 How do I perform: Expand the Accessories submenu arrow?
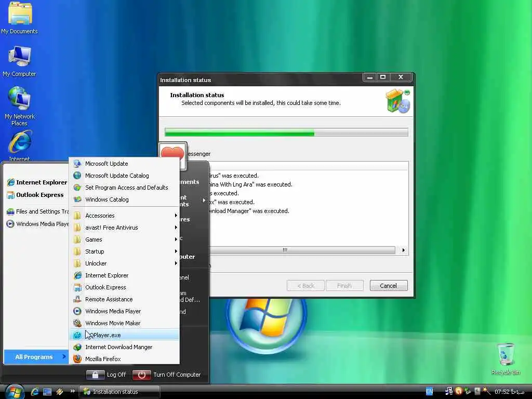pos(176,216)
